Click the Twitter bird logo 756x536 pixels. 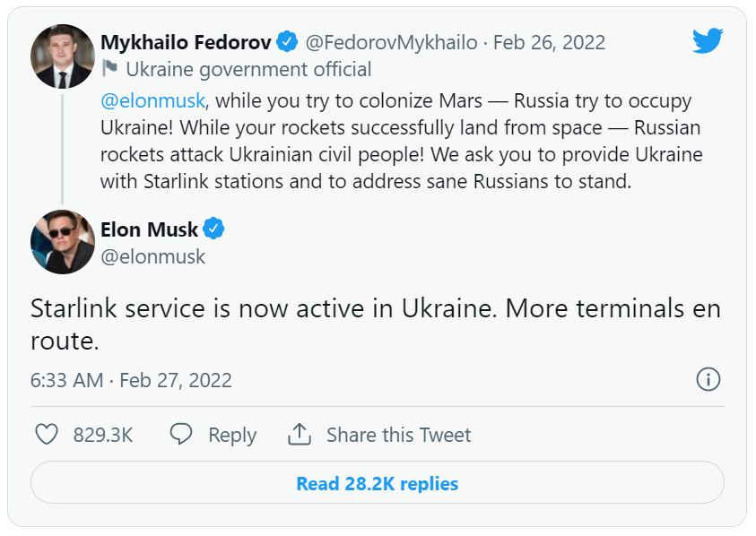[x=707, y=41]
